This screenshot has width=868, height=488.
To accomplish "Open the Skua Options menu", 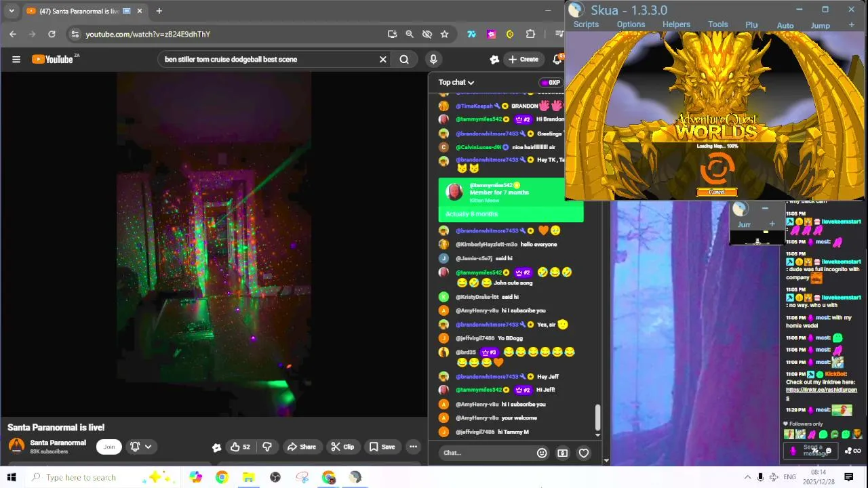I will (x=631, y=24).
